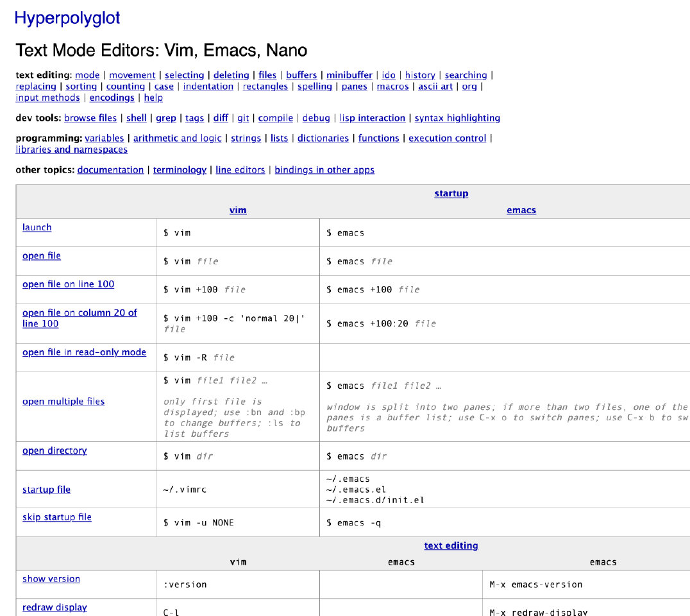The image size is (690, 616).
Task: Select the 'vim' column header link
Action: tap(238, 210)
